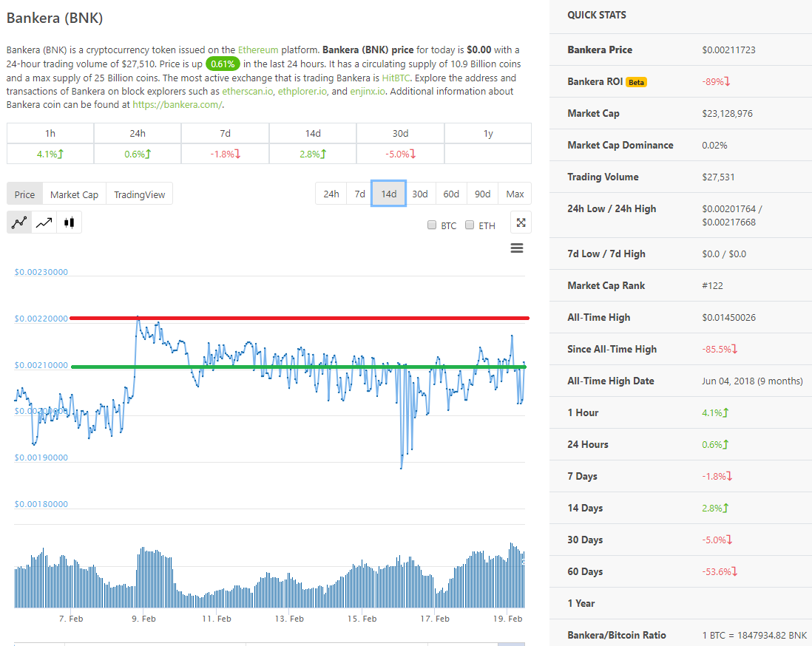This screenshot has width=812, height=646.
Task: Select the 14d chart range
Action: pyautogui.click(x=388, y=194)
